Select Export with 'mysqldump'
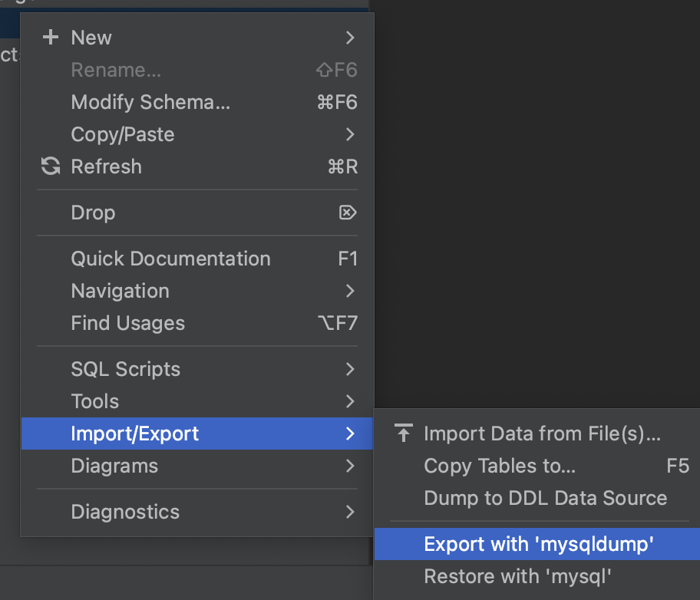 [537, 544]
